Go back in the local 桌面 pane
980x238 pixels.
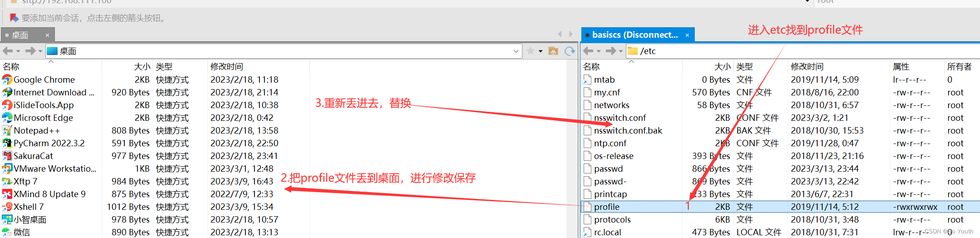click(8, 51)
